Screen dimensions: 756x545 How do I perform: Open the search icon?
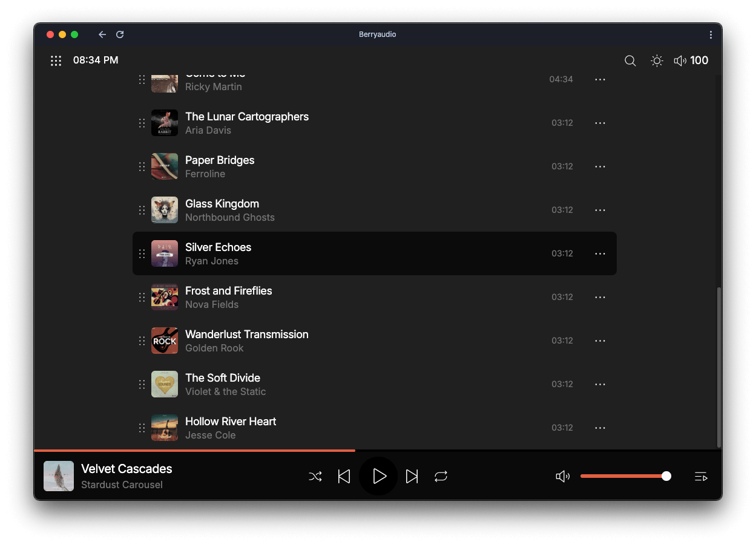pyautogui.click(x=630, y=60)
